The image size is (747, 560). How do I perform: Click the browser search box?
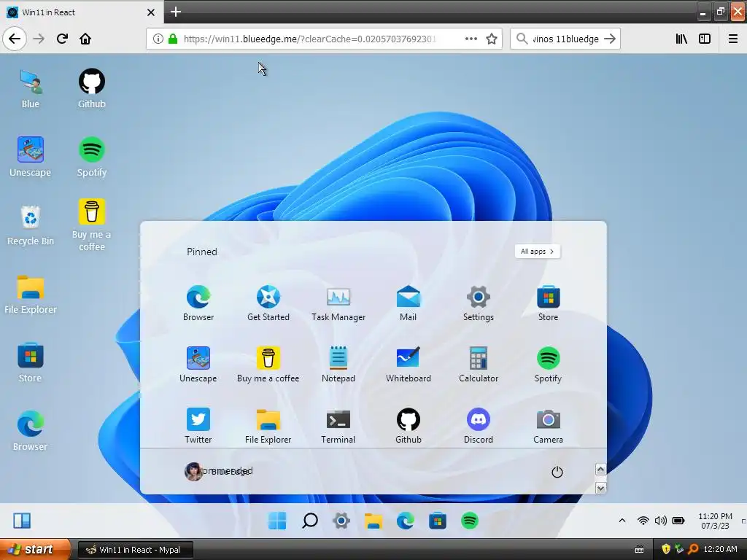point(565,39)
